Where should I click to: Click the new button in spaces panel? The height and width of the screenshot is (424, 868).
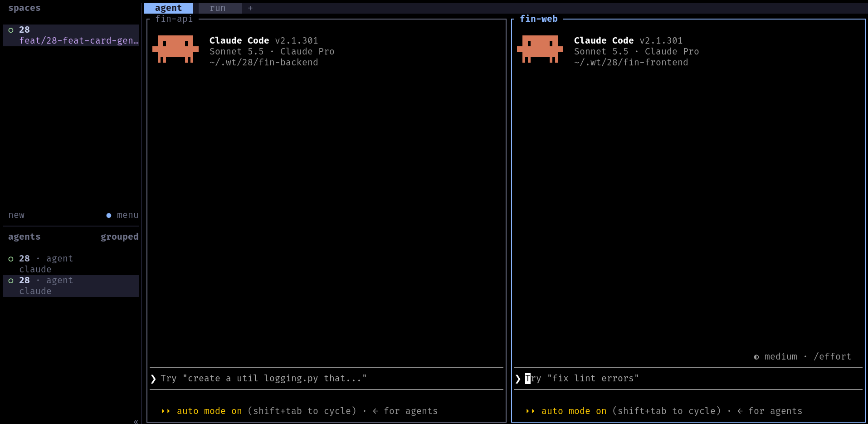coord(16,215)
